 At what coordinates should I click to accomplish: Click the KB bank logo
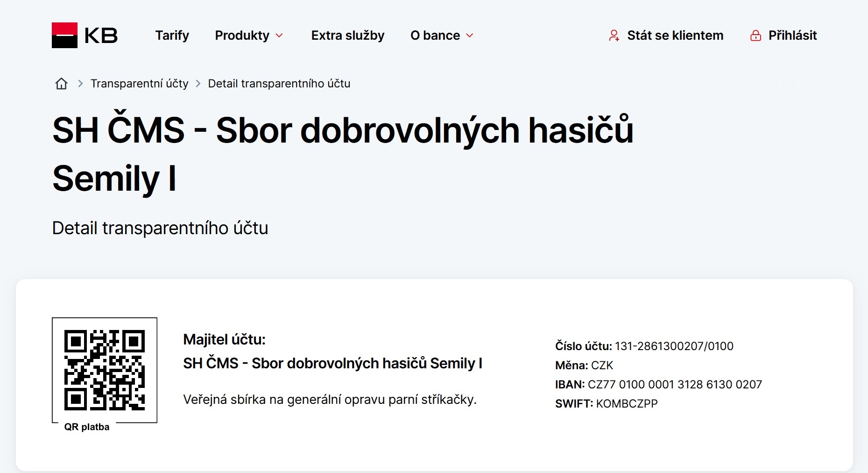(85, 35)
